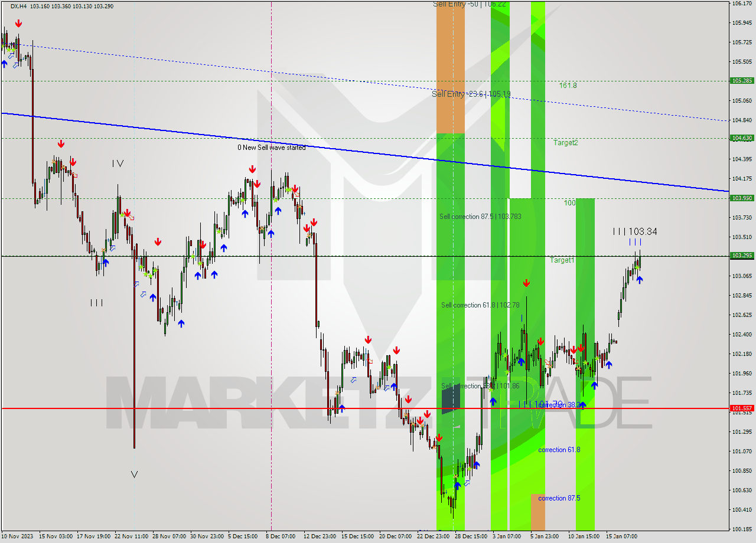The height and width of the screenshot is (543, 756).
Task: Click the 'Sell Entry -50 | 106.22' label
Action: (x=470, y=4)
